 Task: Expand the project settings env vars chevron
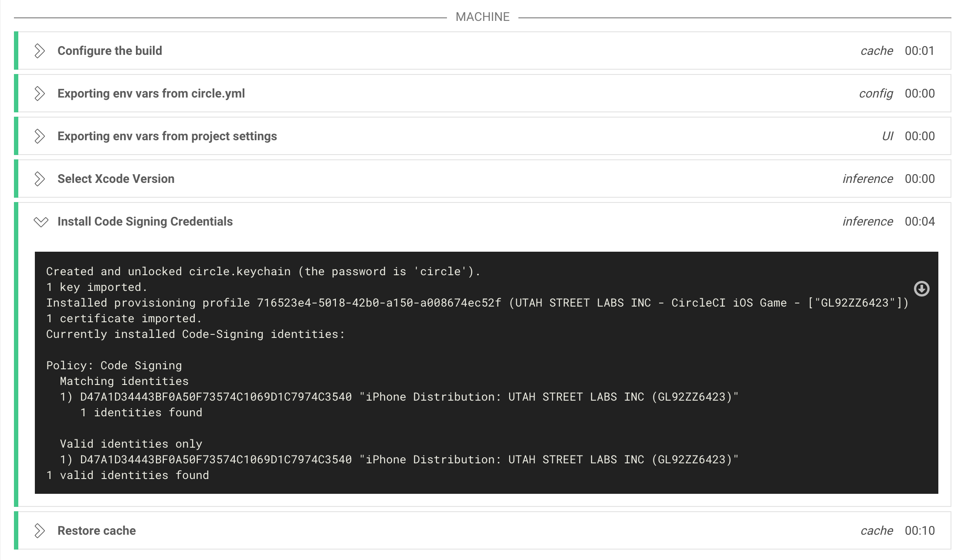pyautogui.click(x=40, y=136)
